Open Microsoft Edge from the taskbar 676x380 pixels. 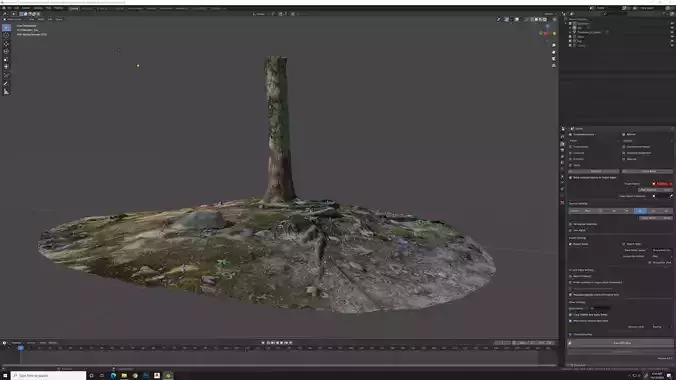pos(113,376)
